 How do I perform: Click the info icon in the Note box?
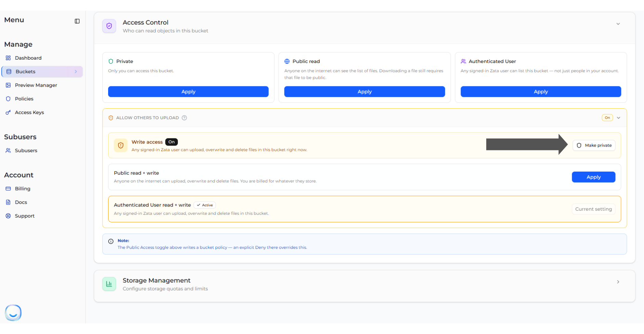point(111,241)
